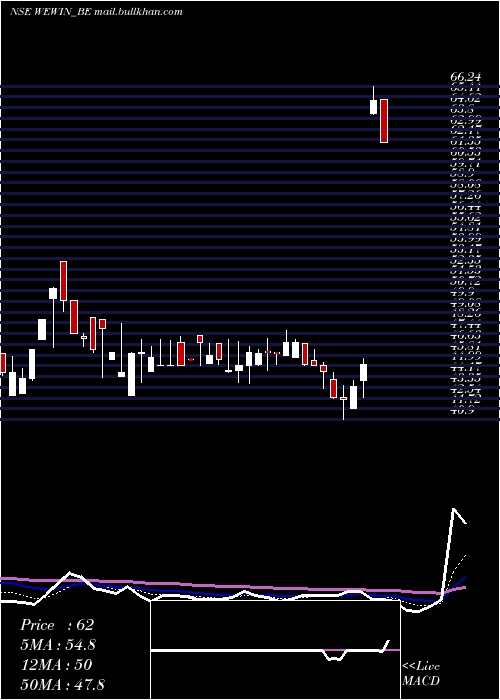Click the 12MA : 50 value

56,665
